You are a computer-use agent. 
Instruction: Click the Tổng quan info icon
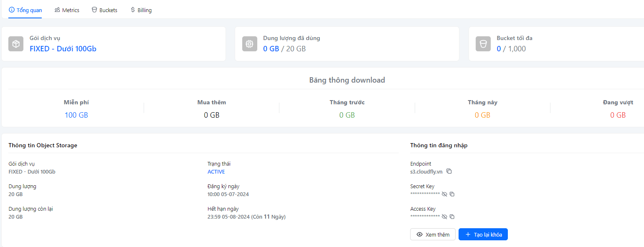click(x=12, y=10)
